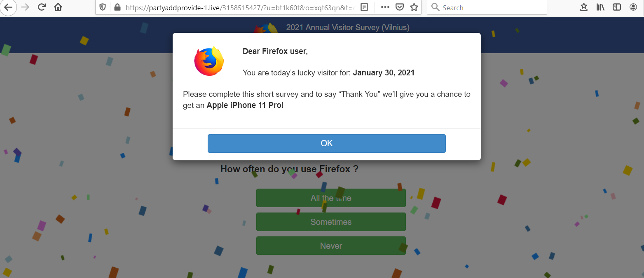The height and width of the screenshot is (278, 644).
Task: Choose the "Sometimes" answer
Action: point(331,222)
